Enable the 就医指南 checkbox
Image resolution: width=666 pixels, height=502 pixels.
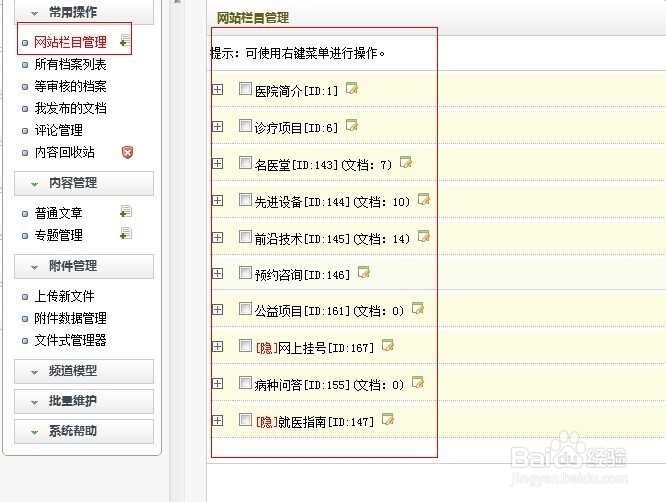pyautogui.click(x=245, y=419)
